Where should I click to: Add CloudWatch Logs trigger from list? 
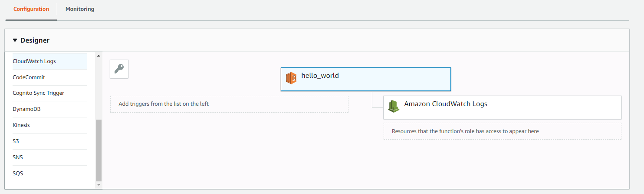click(x=34, y=61)
